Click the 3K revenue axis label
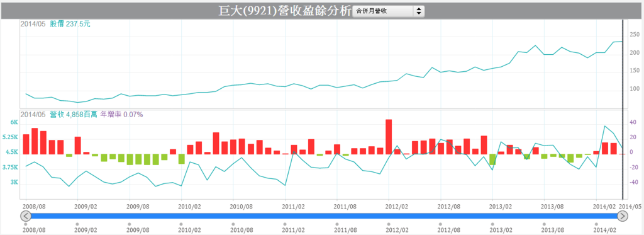 (14, 182)
